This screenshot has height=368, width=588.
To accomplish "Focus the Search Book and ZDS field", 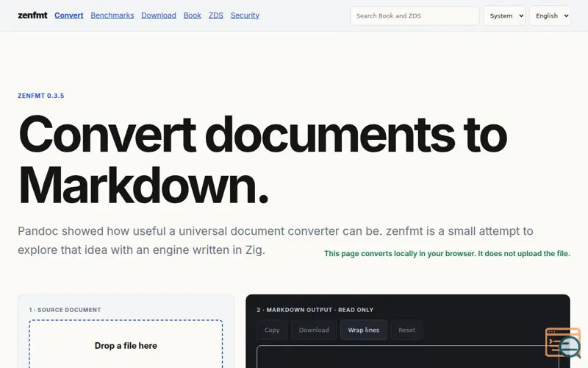I will (415, 15).
